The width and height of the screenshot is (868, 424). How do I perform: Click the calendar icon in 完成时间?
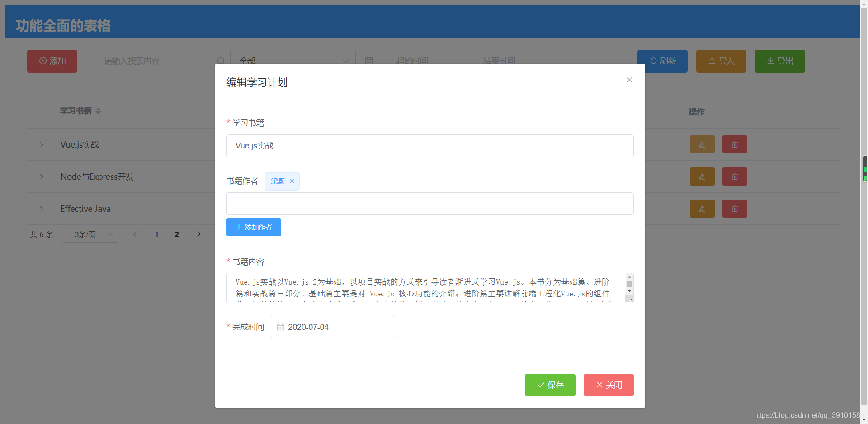pyautogui.click(x=281, y=327)
